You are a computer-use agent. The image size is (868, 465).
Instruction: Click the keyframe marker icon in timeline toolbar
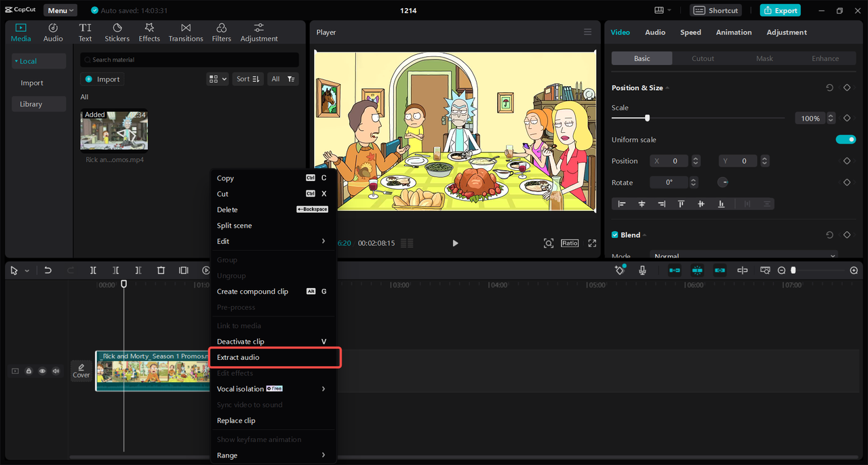[620, 270]
